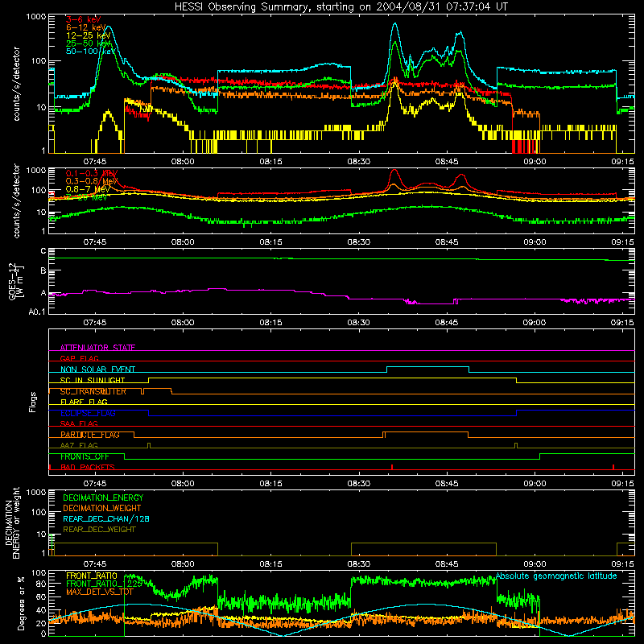Select the green 25-50 keV legend label
Screen dimensions: 644x644
click(89, 43)
